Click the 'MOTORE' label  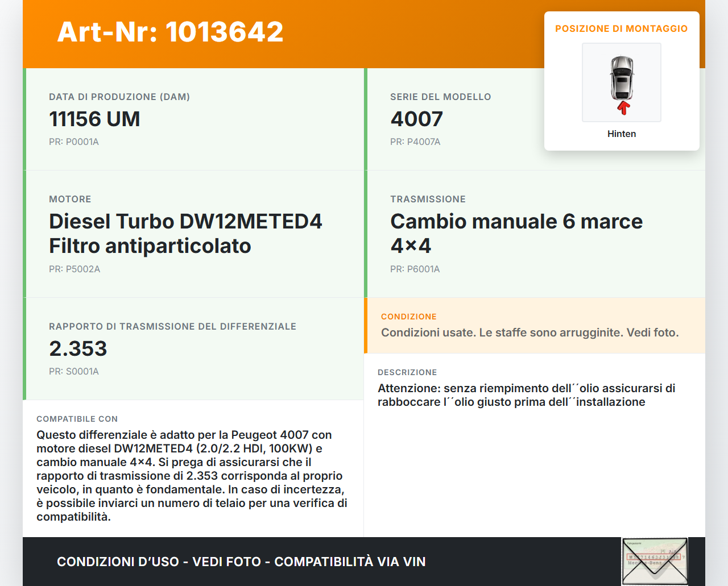click(x=70, y=199)
